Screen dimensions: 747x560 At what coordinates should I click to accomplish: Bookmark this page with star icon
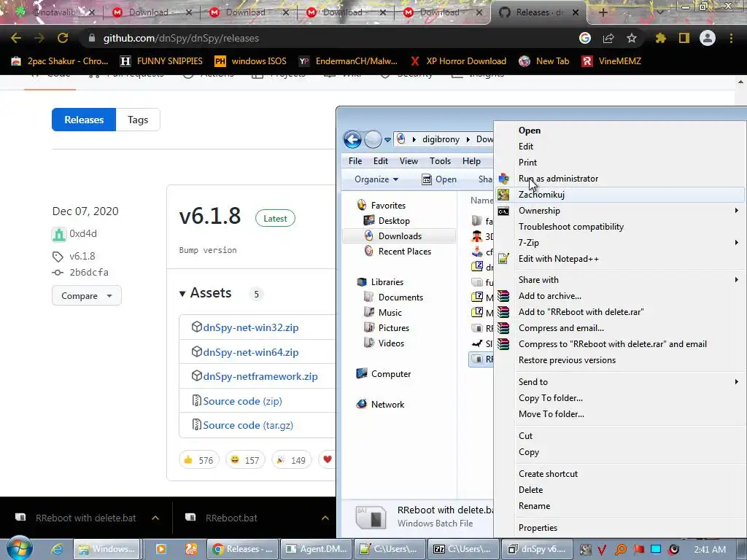632,38
